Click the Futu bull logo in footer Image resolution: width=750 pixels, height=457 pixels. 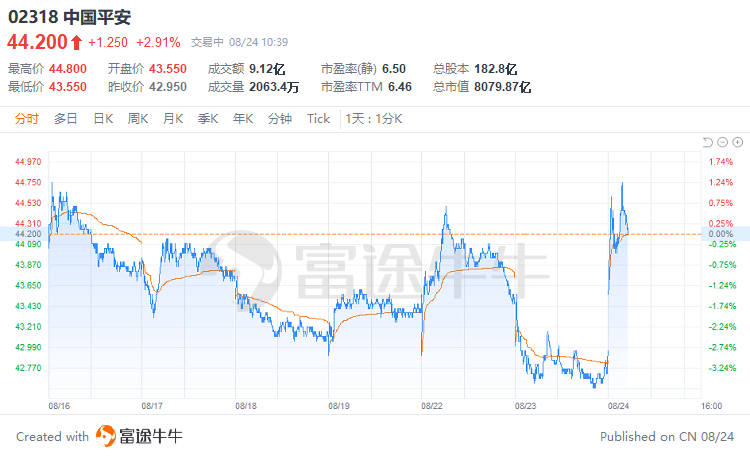106,436
